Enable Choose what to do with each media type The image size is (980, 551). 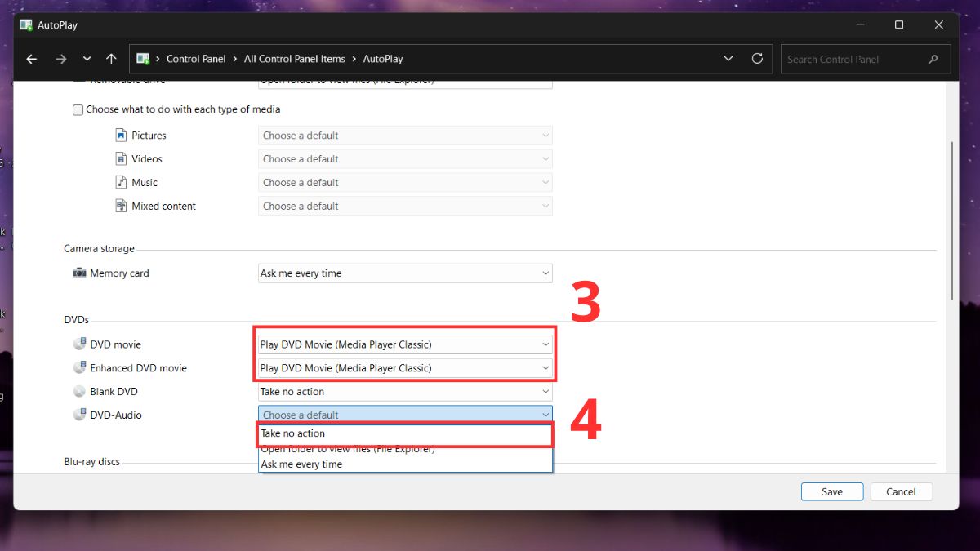[78, 109]
